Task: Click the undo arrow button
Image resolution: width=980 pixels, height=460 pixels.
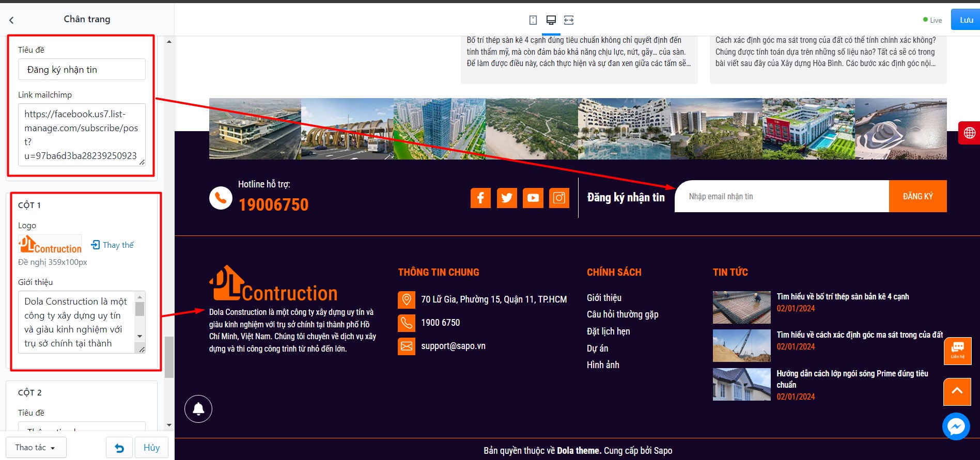Action: coord(119,448)
